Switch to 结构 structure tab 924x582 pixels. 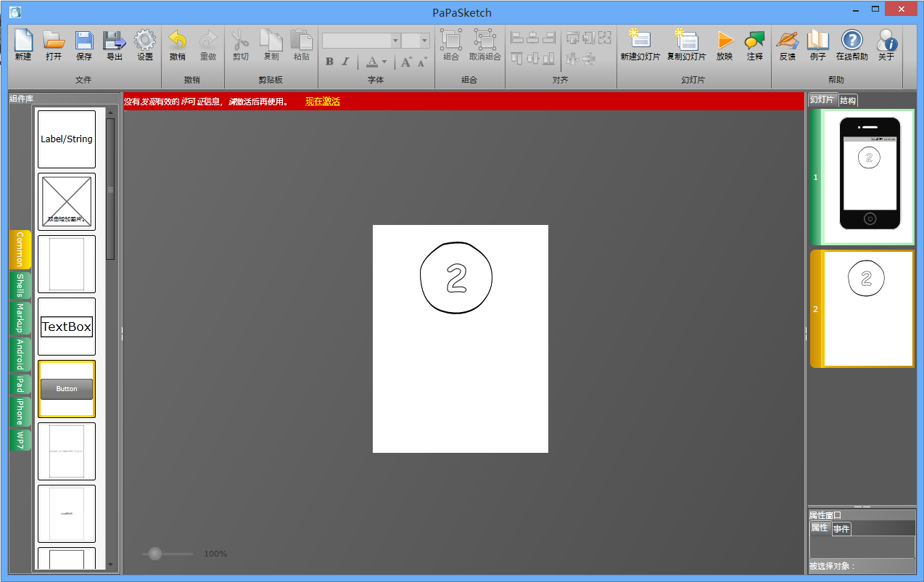point(848,101)
